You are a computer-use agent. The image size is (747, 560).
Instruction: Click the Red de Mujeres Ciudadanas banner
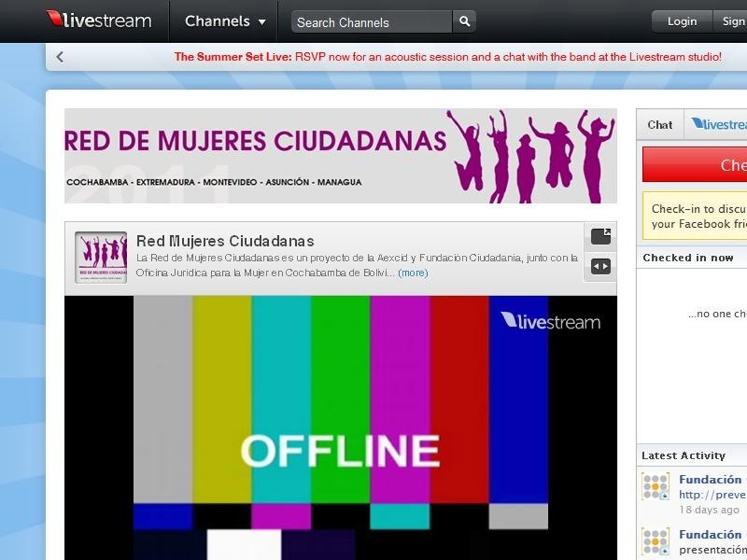point(341,156)
